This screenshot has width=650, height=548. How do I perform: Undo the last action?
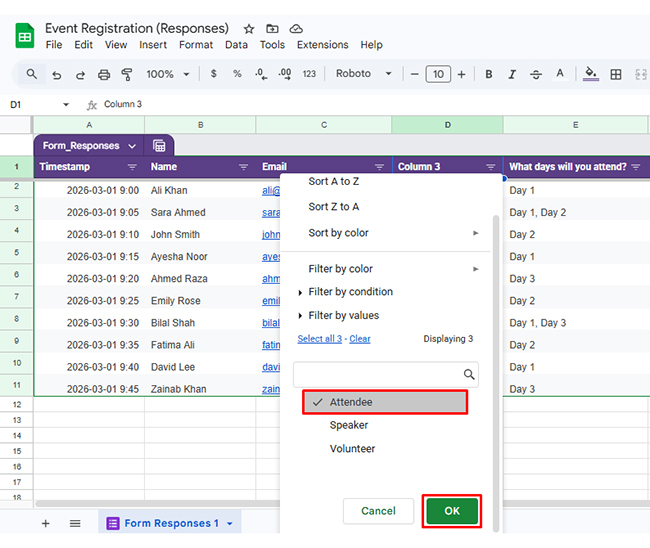pyautogui.click(x=57, y=75)
